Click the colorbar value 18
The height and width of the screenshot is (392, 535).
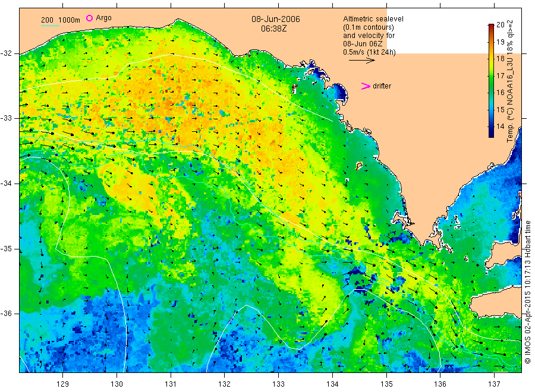(x=500, y=59)
